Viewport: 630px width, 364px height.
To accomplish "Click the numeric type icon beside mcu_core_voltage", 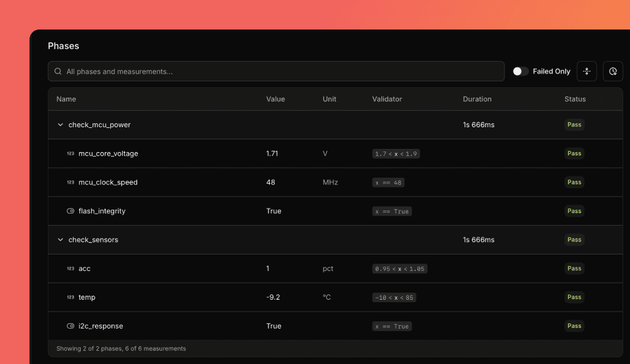I will coord(70,153).
